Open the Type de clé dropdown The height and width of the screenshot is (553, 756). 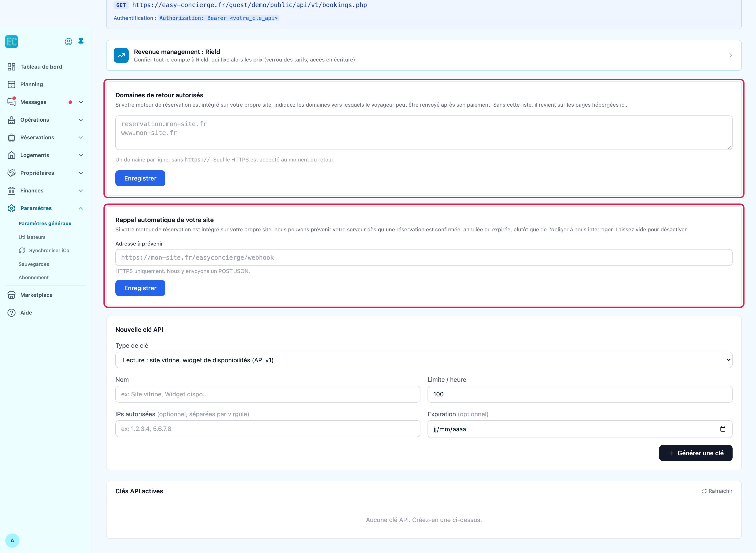[x=424, y=360]
